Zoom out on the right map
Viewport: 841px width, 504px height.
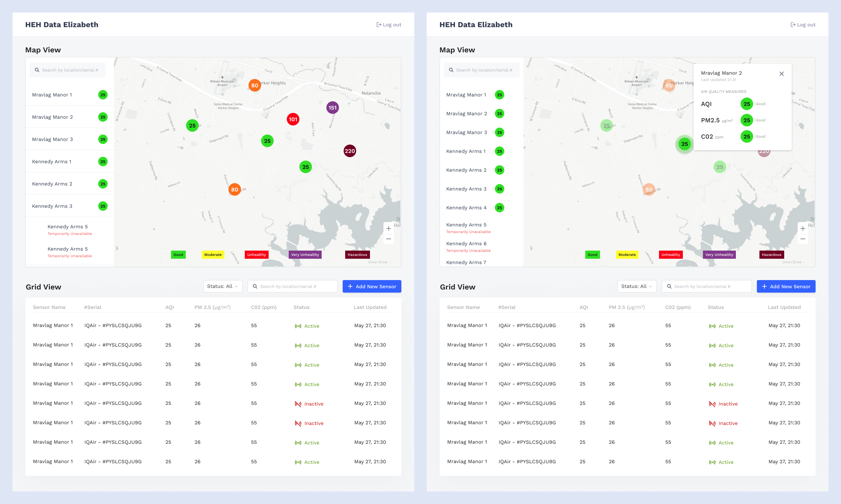point(803,239)
